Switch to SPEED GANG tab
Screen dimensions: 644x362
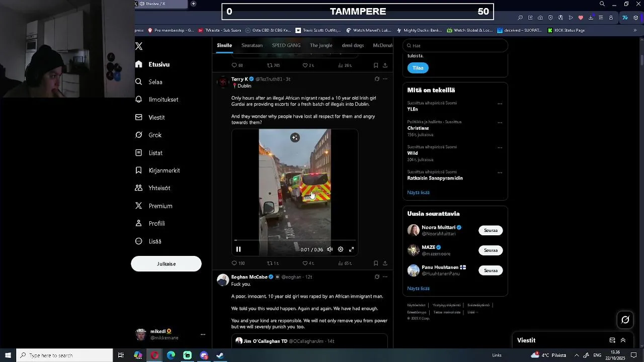(x=286, y=45)
